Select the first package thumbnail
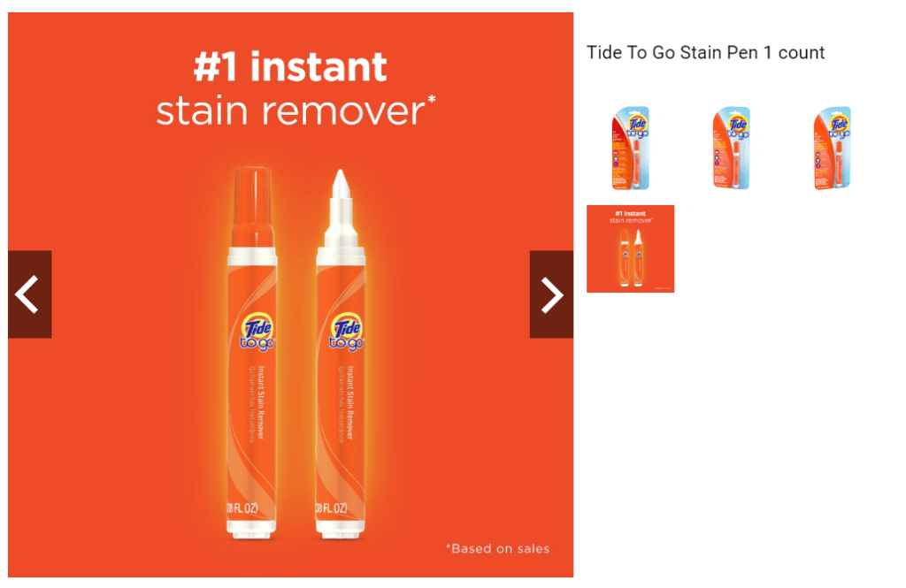Screen dimensions: 906x588 [x=630, y=148]
